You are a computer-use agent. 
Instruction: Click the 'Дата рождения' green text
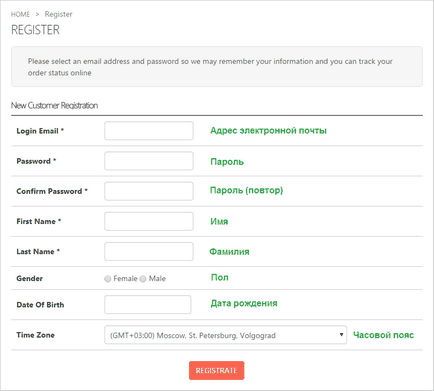(244, 303)
